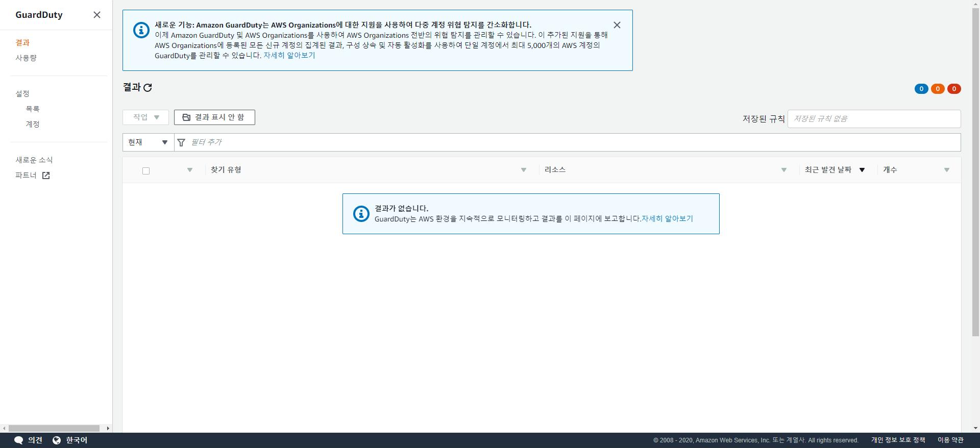Change language via 한국어 selector
The image size is (980, 448).
point(77,440)
